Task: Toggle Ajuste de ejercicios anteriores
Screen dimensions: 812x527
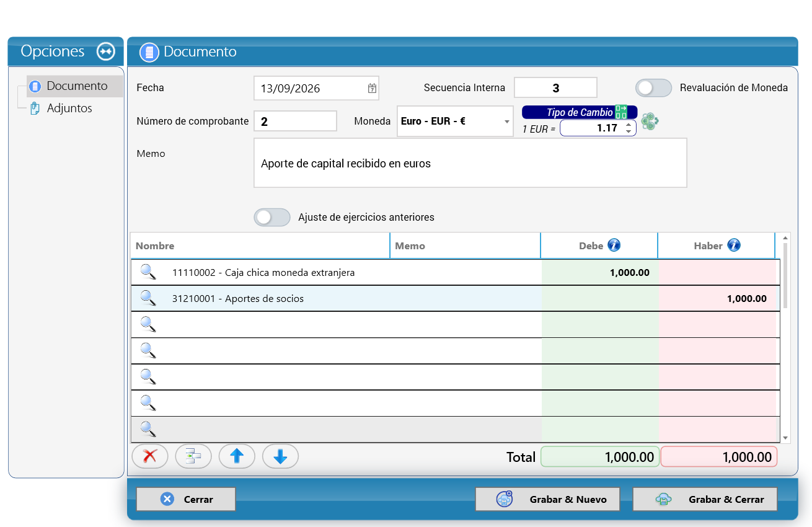Action: [272, 218]
